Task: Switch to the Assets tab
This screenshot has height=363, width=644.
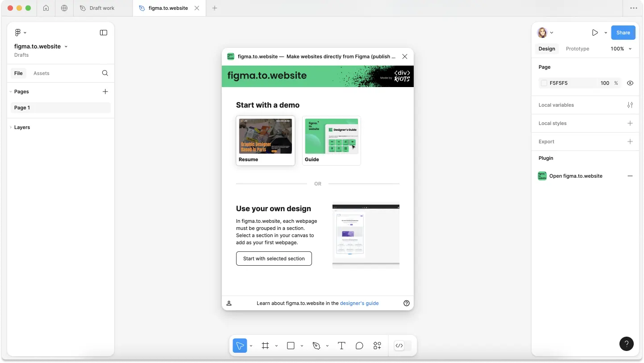Action: (x=42, y=73)
